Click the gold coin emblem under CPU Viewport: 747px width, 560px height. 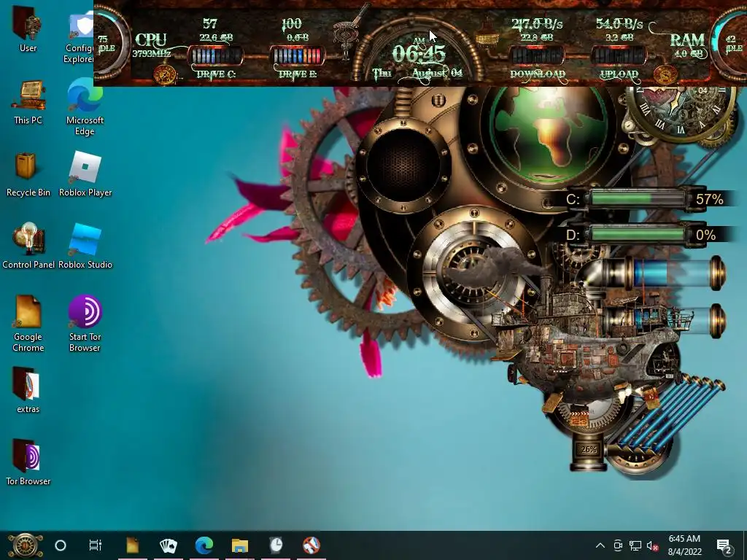tap(166, 75)
